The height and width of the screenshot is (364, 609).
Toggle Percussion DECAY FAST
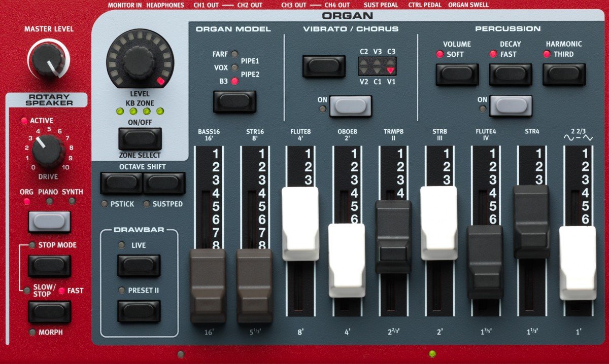510,72
